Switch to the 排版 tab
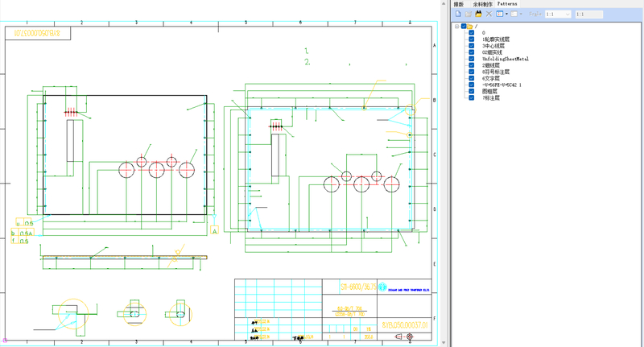644x347 pixels. tap(459, 4)
